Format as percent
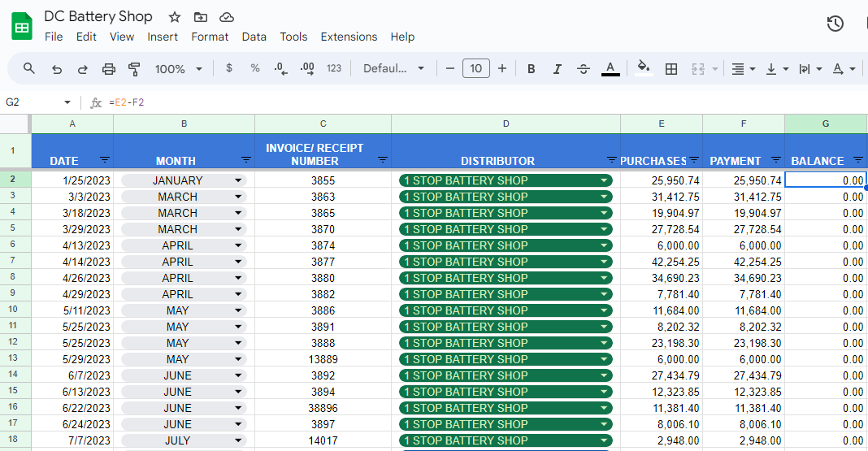The height and width of the screenshot is (451, 868). pyautogui.click(x=255, y=68)
